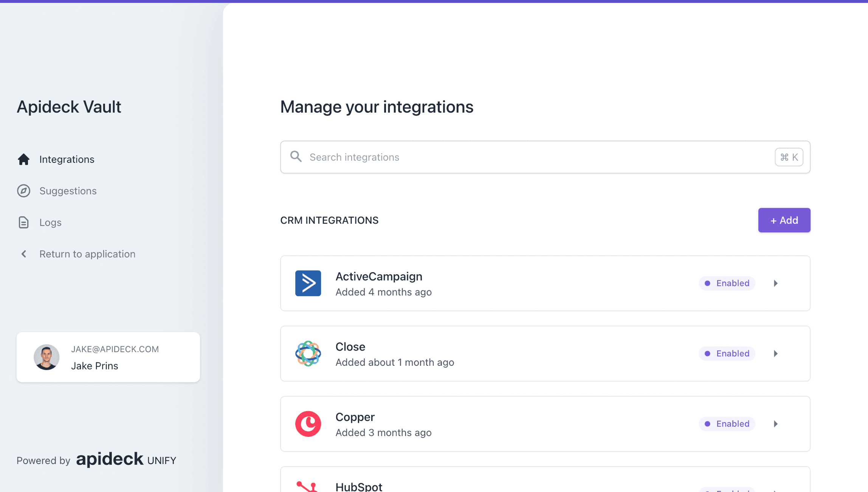Click the Enabled badge for Copper
This screenshot has height=492, width=868.
coord(727,424)
